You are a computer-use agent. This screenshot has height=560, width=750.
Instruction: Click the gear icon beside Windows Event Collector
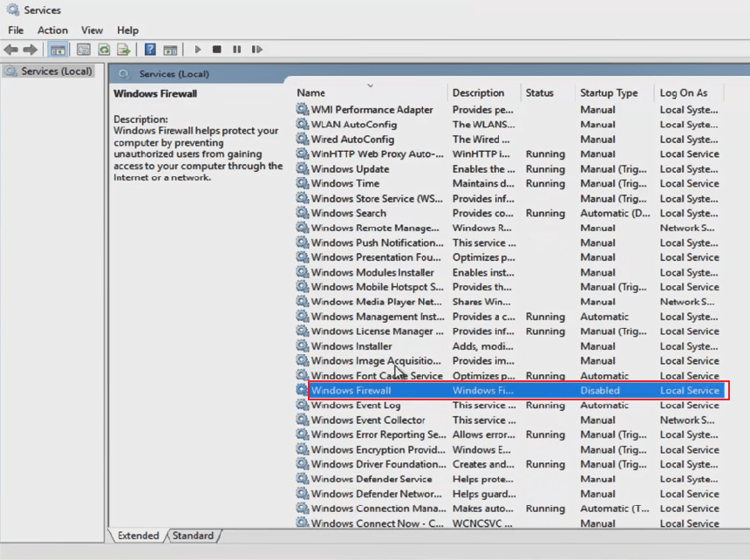pyautogui.click(x=302, y=420)
